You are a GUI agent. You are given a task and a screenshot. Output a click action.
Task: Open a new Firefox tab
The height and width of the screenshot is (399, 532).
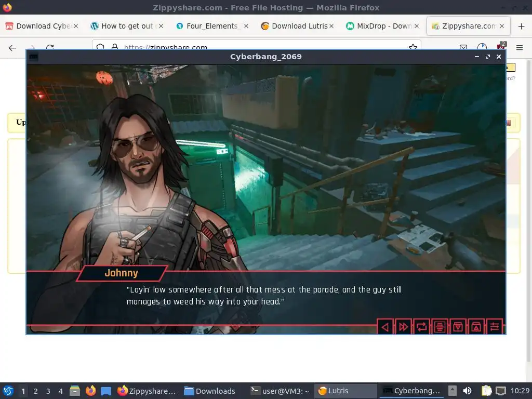(x=522, y=26)
